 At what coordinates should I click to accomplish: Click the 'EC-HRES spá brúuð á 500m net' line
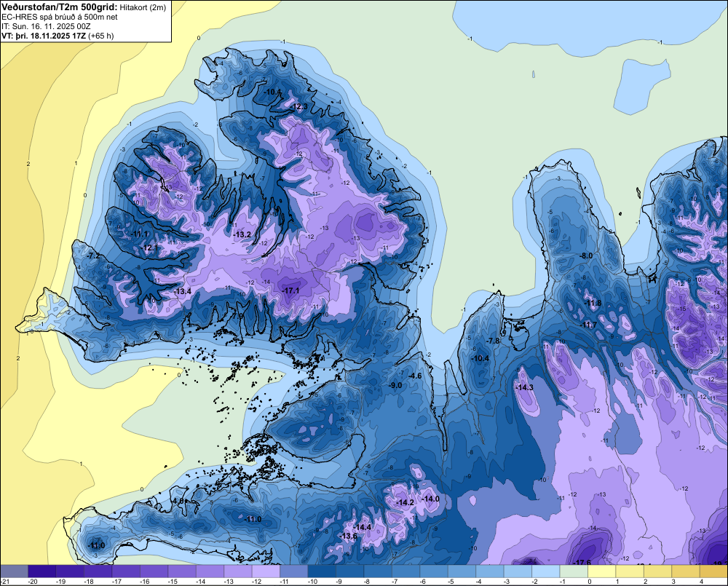[60, 17]
